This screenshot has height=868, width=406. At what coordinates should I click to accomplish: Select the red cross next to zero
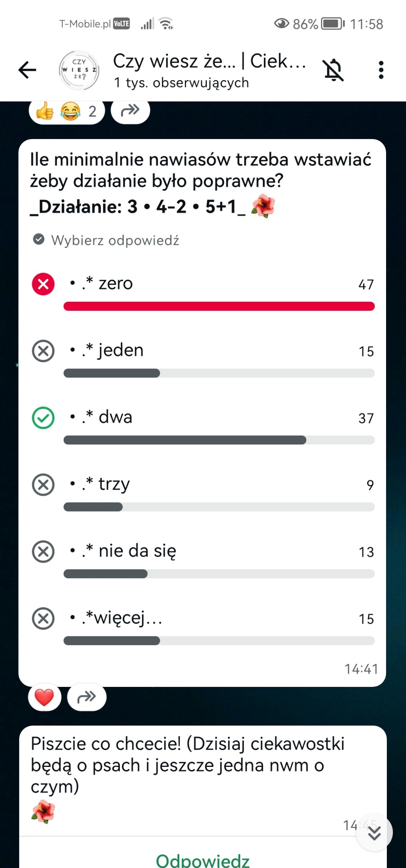tap(43, 284)
